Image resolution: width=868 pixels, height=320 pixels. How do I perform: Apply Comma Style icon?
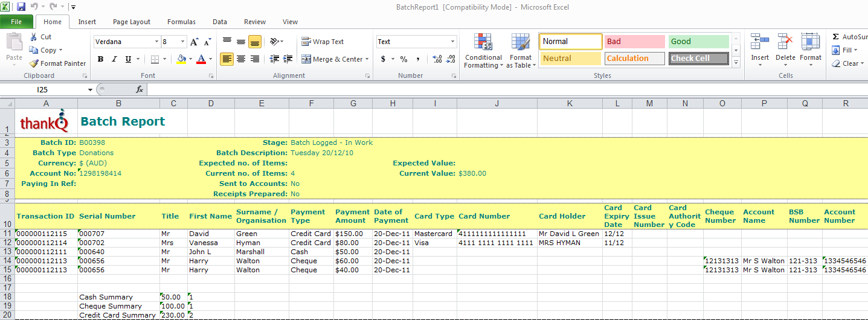click(417, 59)
